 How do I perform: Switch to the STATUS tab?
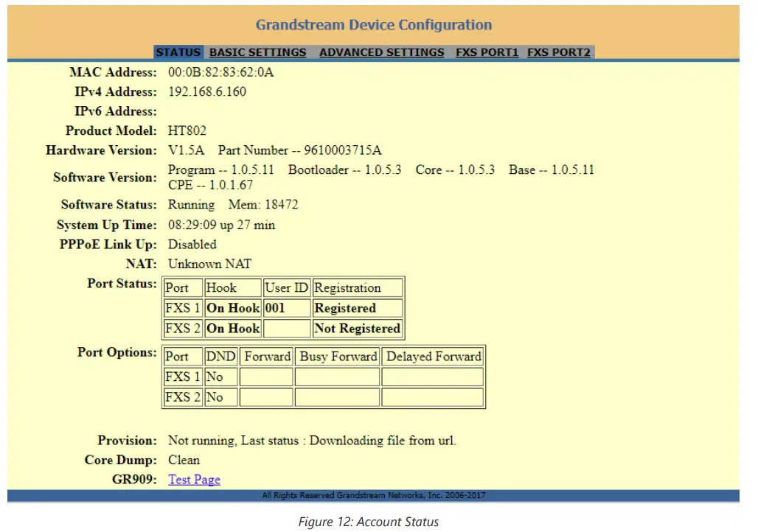tap(177, 52)
